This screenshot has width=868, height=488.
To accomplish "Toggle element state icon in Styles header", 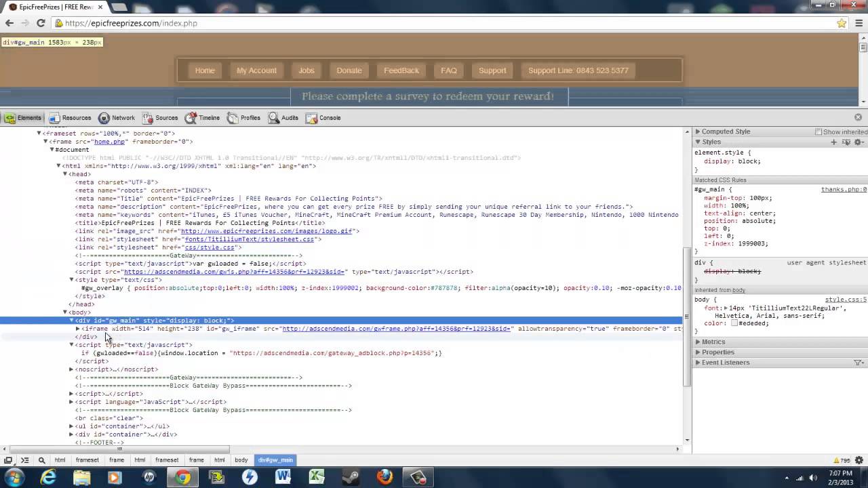I will (x=846, y=142).
